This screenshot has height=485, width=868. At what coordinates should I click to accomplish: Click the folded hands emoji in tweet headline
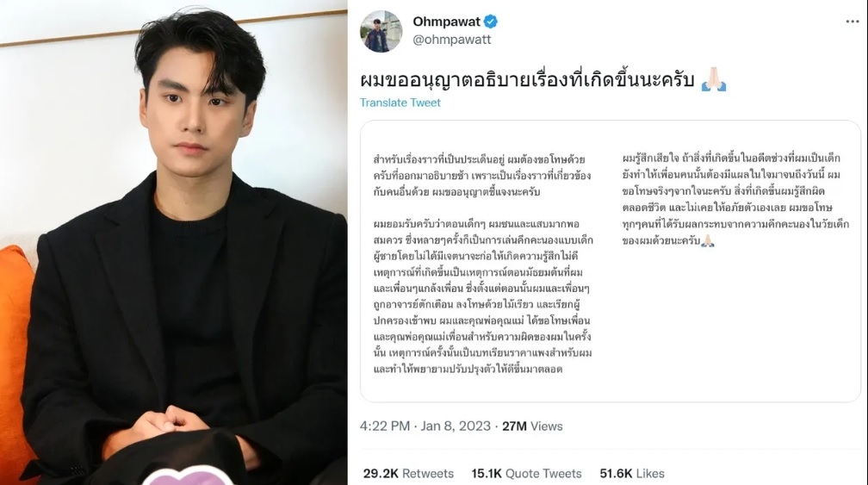714,79
